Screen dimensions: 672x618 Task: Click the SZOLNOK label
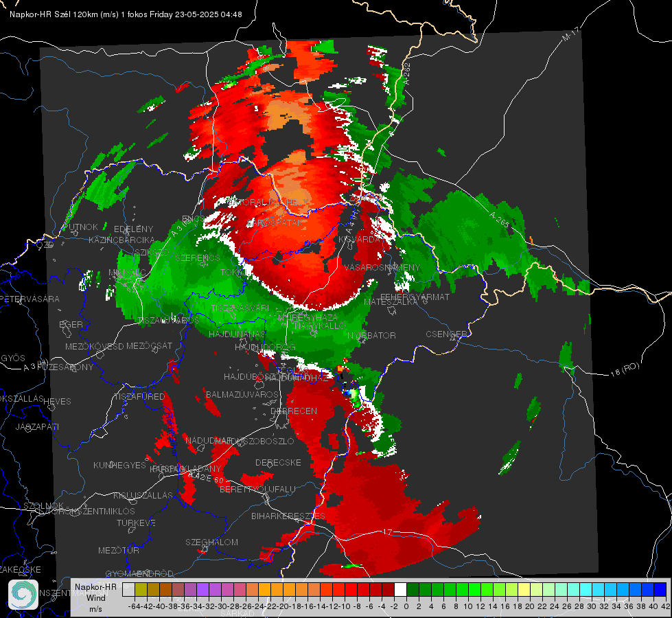tap(43, 505)
